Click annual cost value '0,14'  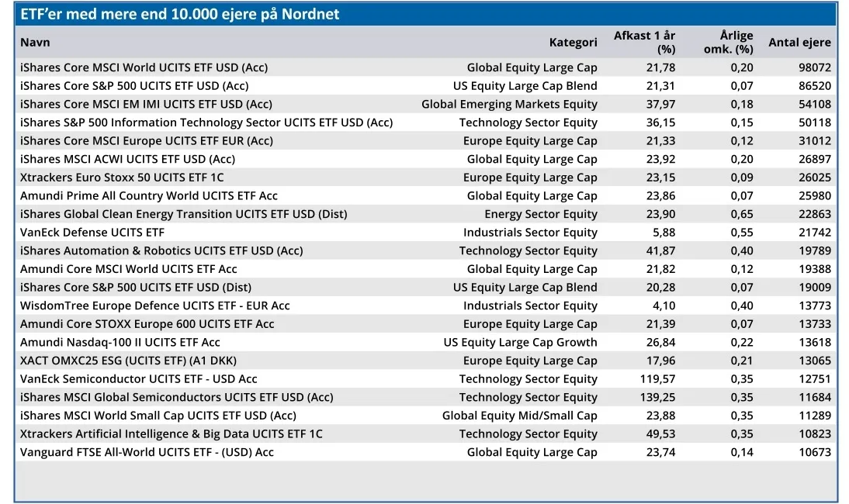(x=742, y=453)
